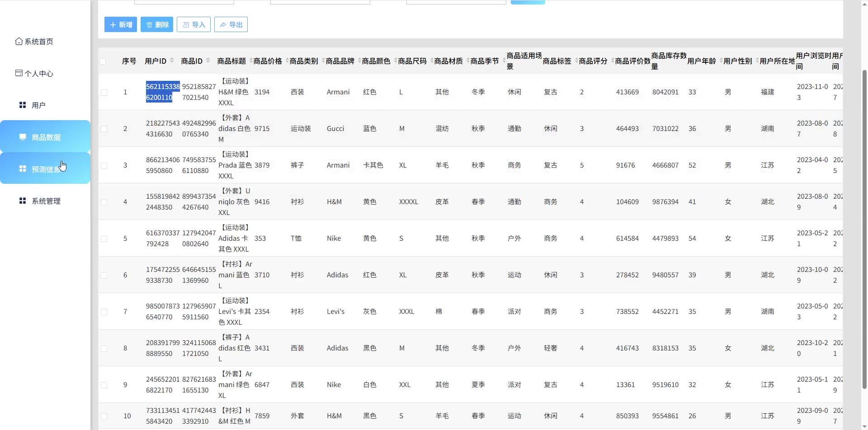Click the size cell 'XXXXL'
868x430 pixels.
click(409, 202)
